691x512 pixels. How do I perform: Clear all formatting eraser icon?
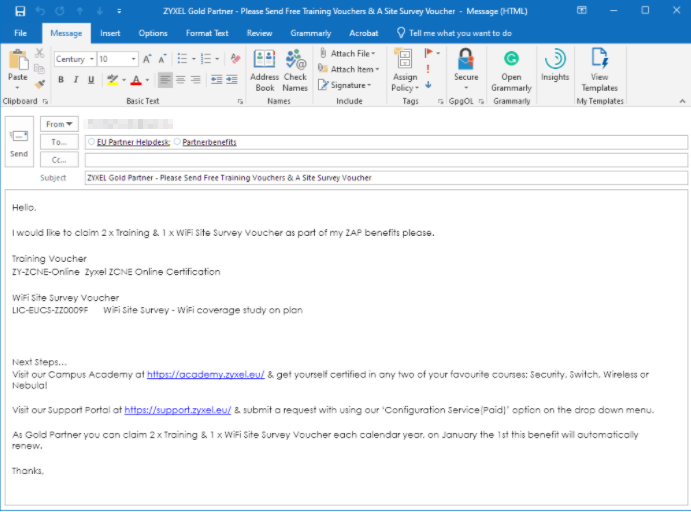click(235, 59)
